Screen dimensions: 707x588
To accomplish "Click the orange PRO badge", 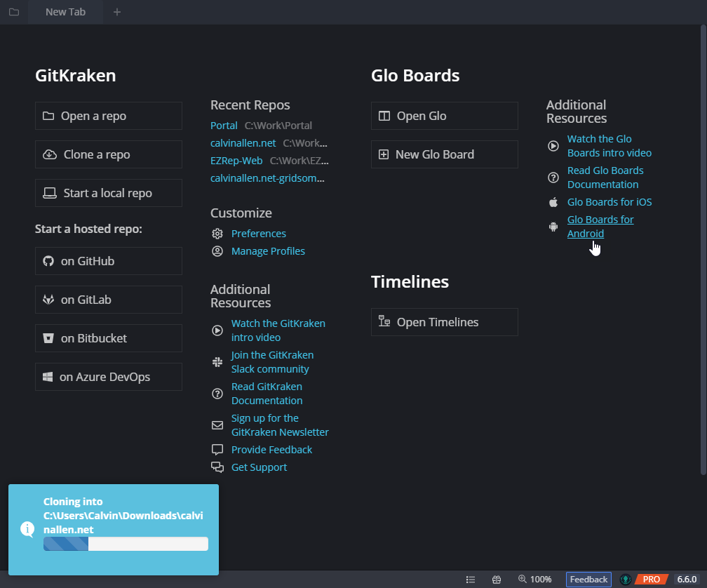I will pos(651,580).
